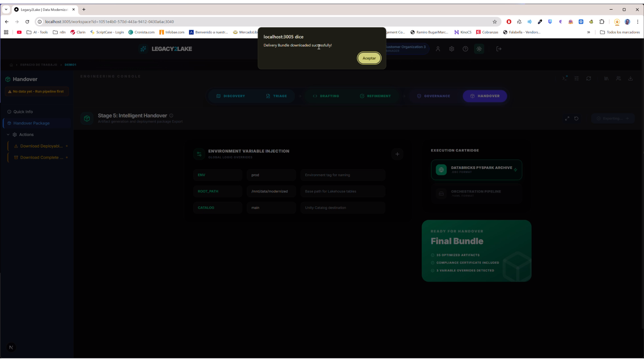Open the terminal console icon
The width and height of the screenshot is (644, 362).
tap(565, 78)
